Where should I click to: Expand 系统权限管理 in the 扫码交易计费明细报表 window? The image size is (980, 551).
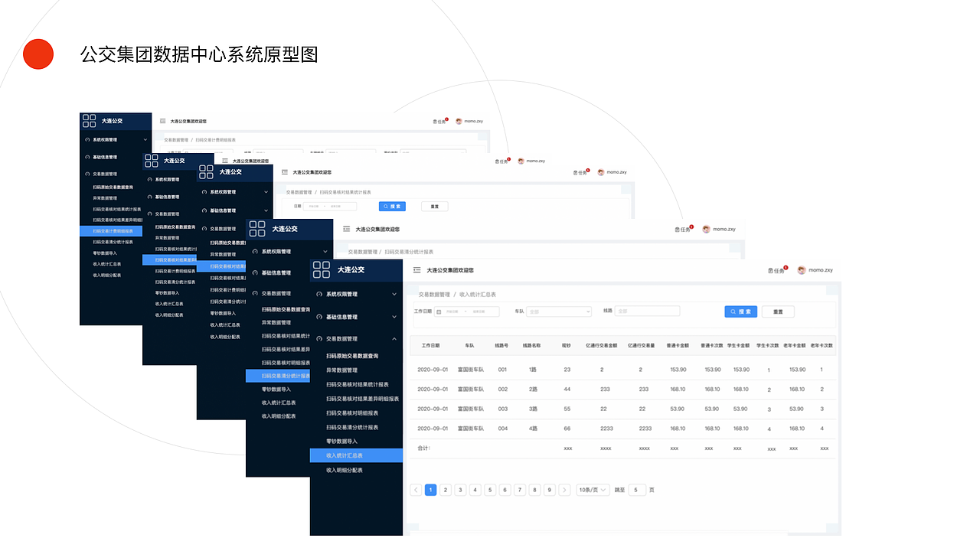coord(145,139)
